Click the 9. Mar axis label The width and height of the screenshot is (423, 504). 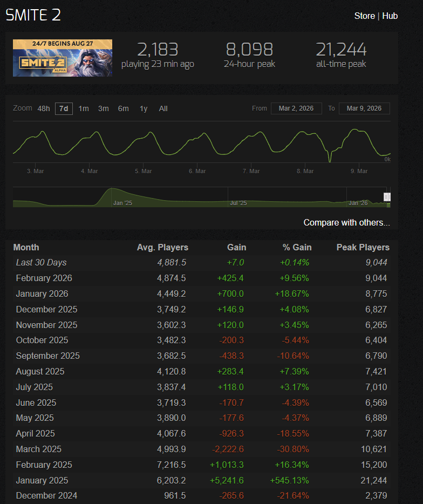pos(359,171)
